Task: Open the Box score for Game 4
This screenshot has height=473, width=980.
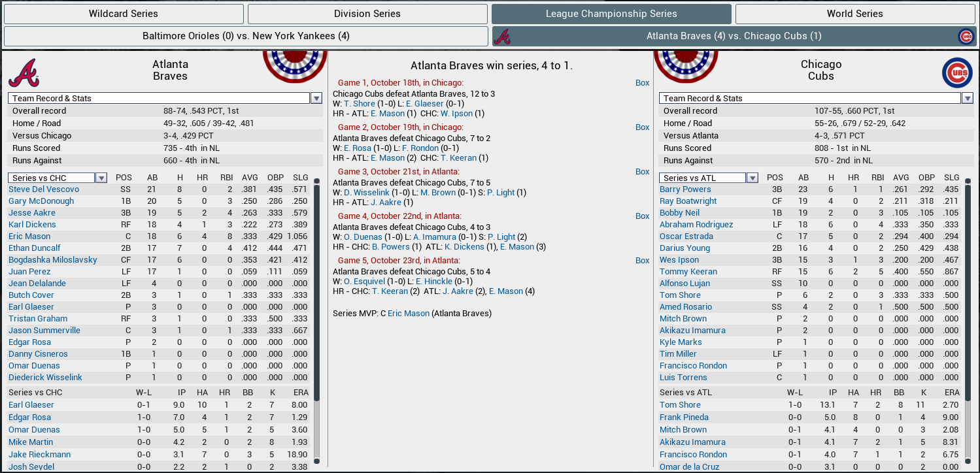Action: pyautogui.click(x=643, y=216)
